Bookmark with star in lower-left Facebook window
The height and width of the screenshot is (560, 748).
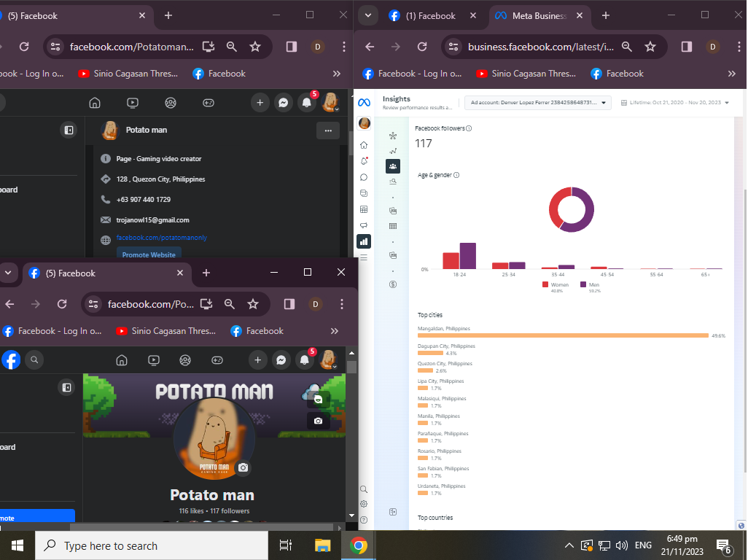[253, 304]
